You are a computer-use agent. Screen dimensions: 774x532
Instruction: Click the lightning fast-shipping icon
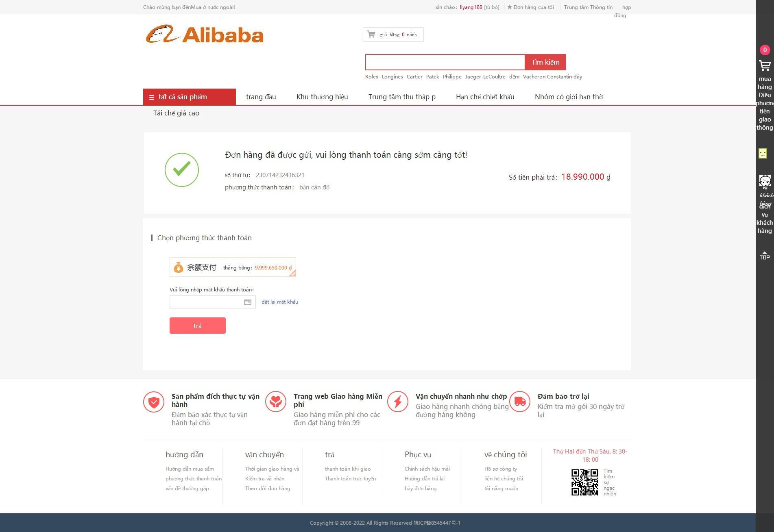(398, 402)
